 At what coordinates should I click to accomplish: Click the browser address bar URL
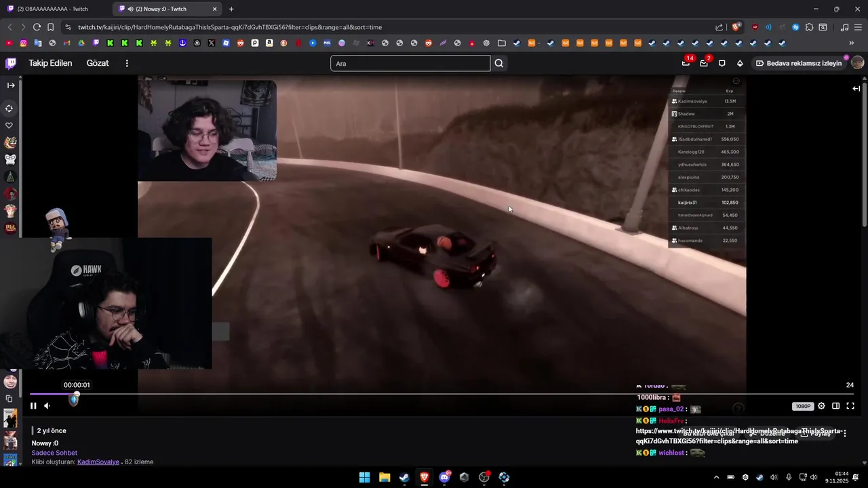pyautogui.click(x=230, y=27)
